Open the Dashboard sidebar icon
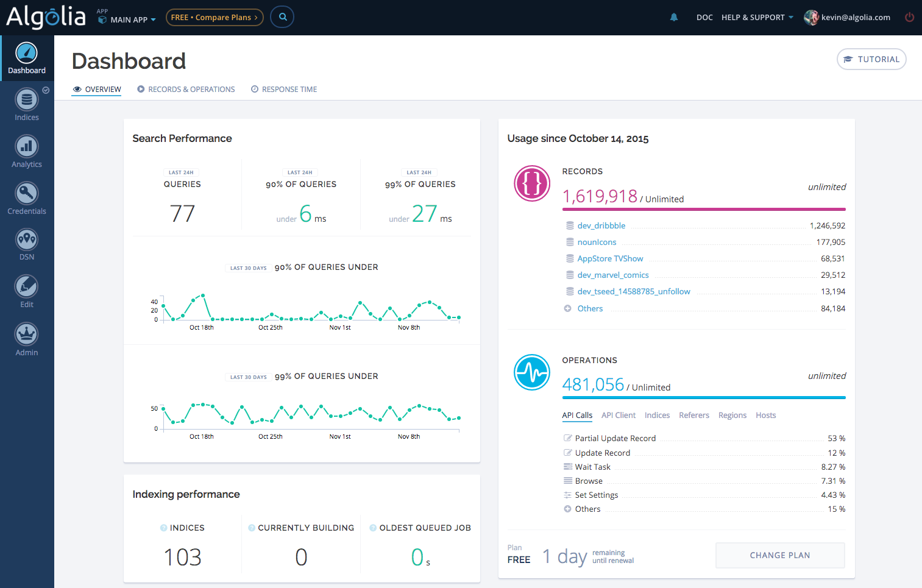922x588 pixels. point(26,53)
